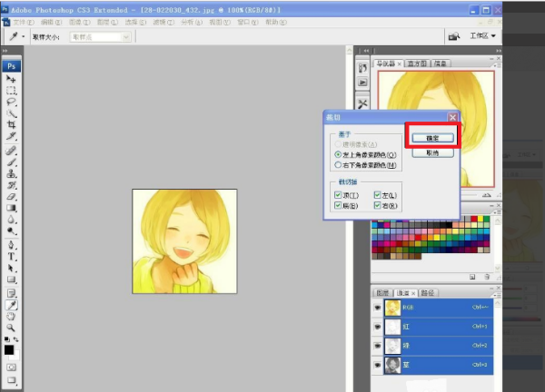Select the Dodge tool

coord(11,230)
